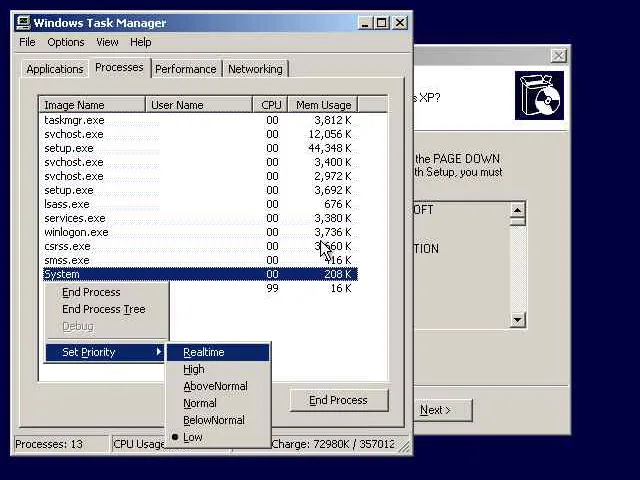Click the CPU Usage status bar entry
640x480 pixels.
[x=139, y=444]
